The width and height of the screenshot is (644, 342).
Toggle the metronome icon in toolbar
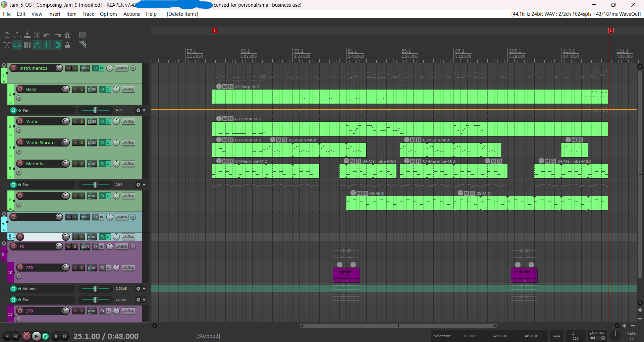67,35
